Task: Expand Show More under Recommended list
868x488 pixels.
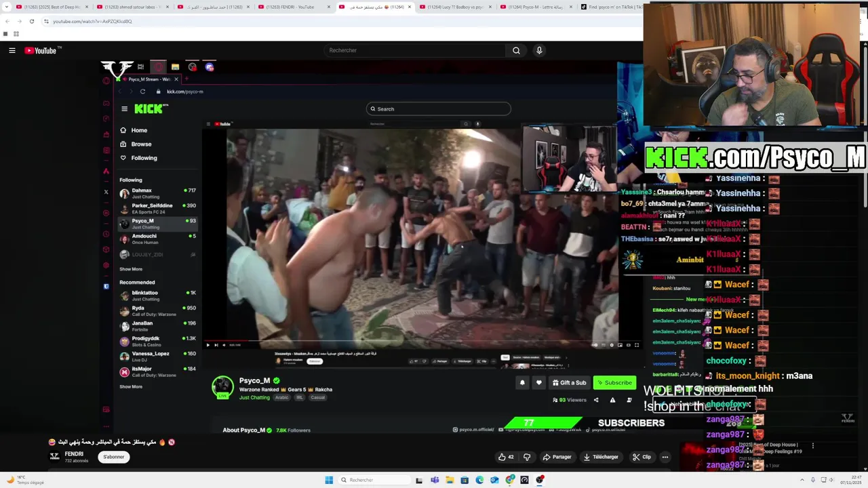Action: [x=131, y=387]
